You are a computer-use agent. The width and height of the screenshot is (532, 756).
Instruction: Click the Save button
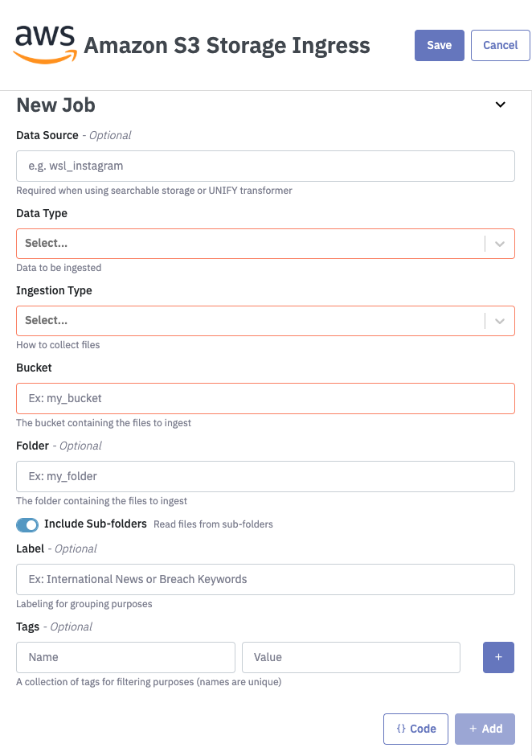pyautogui.click(x=439, y=45)
